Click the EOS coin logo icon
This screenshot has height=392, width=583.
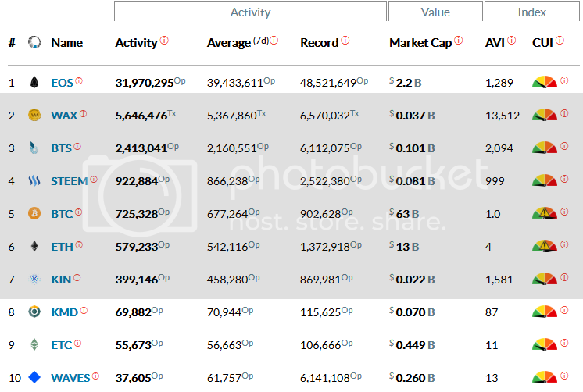(x=34, y=82)
